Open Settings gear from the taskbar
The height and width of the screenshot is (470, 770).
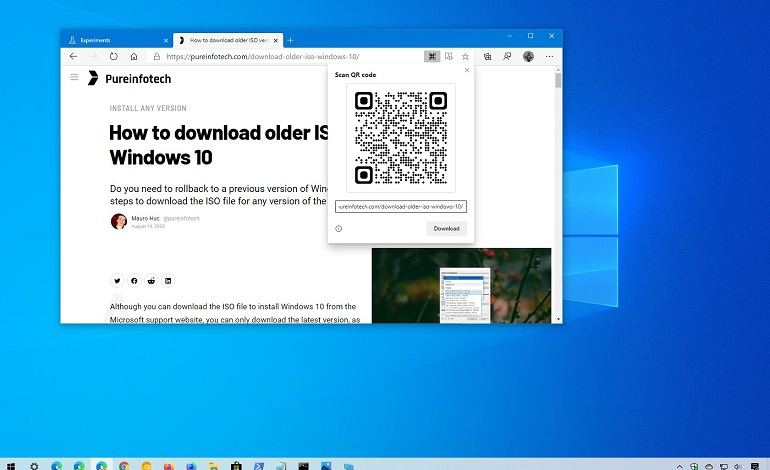tap(34, 466)
